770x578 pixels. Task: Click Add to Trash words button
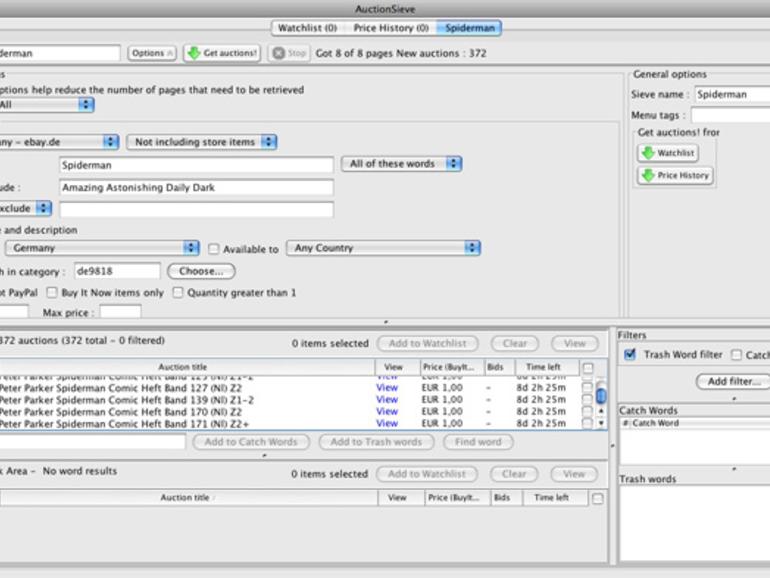[376, 442]
